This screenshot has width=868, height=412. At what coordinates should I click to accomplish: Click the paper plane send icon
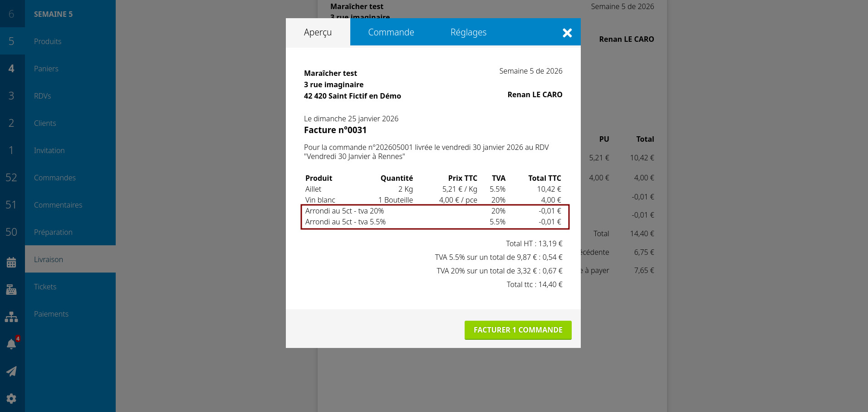coord(11,371)
